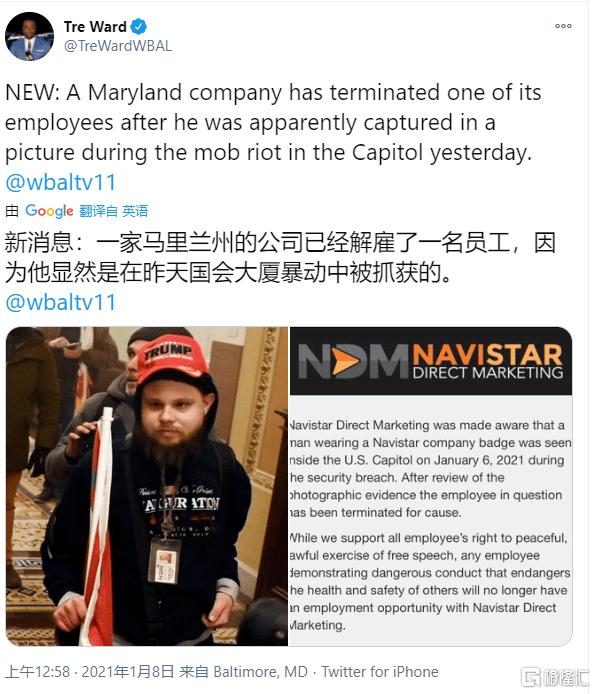The image size is (596, 694).
Task: Open the tweet timestamp 上午12:58
Action: (38, 671)
